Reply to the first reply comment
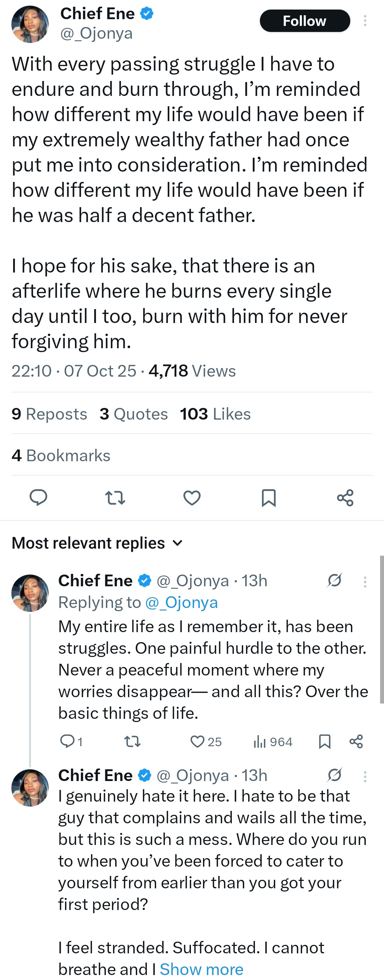The image size is (384, 980). pyautogui.click(x=67, y=742)
